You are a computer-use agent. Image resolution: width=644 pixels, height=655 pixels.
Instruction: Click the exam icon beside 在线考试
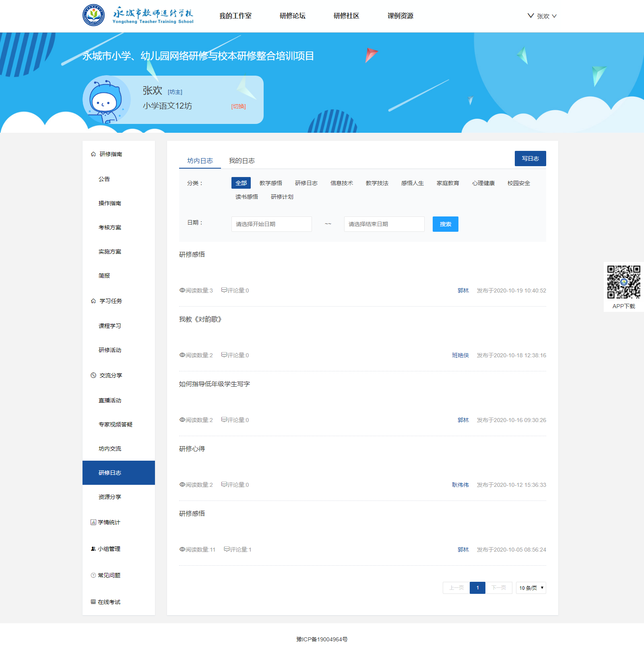coord(93,602)
